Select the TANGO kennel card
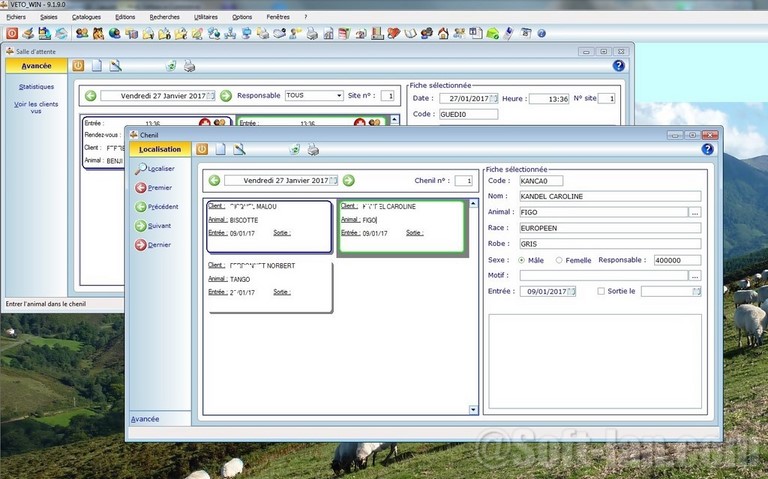The width and height of the screenshot is (768, 479). (268, 284)
